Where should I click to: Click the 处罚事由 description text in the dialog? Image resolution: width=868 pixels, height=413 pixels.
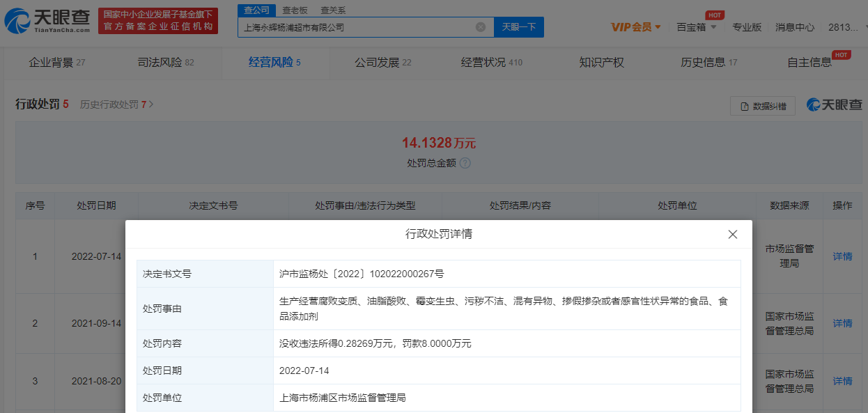tap(504, 309)
